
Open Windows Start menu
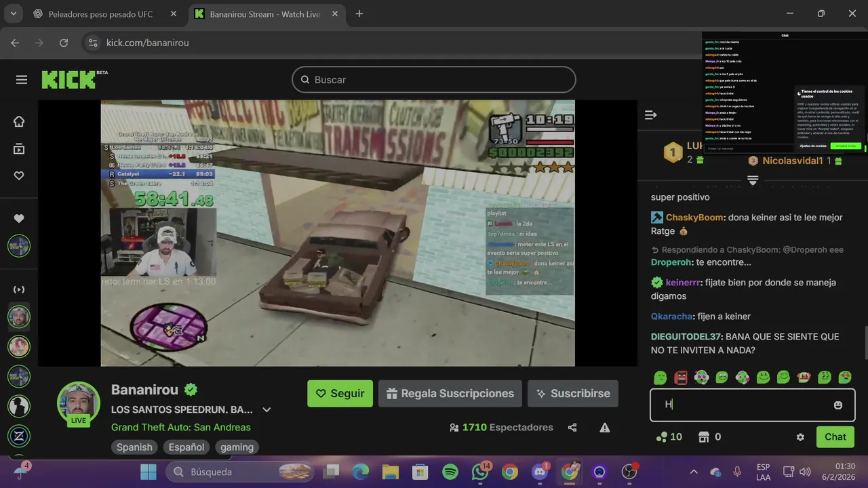click(x=149, y=472)
